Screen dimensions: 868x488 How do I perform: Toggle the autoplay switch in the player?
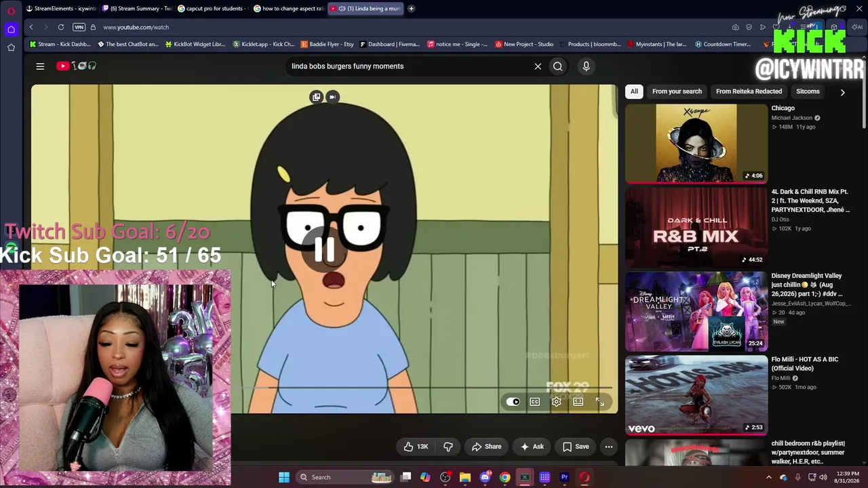513,402
